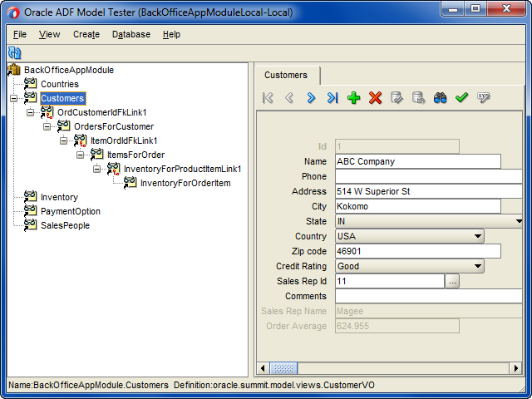Viewport: 532px width, 399px height.
Task: Click the edit bind variables icon
Action: [x=483, y=98]
